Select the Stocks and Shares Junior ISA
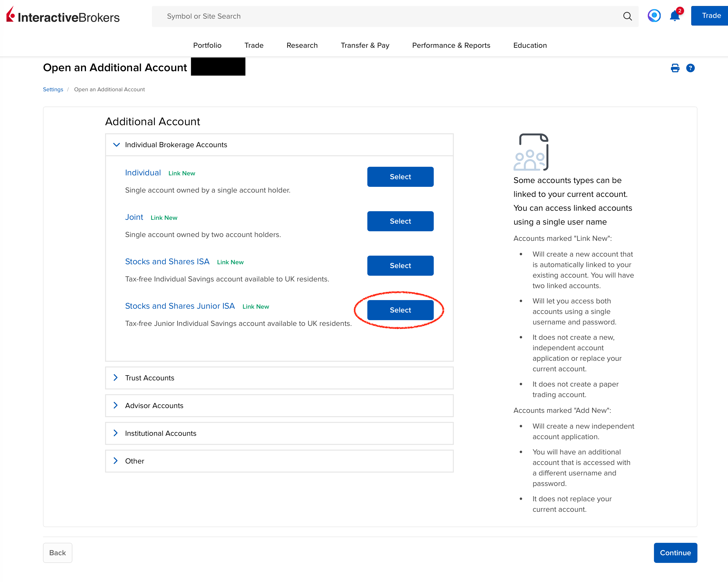The height and width of the screenshot is (582, 728). tap(400, 310)
